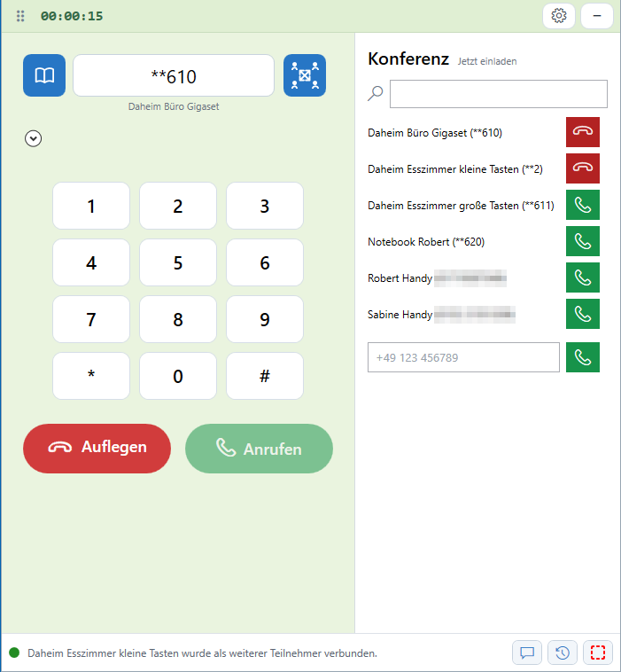
Task: Tap the # key on dial pad
Action: click(265, 376)
